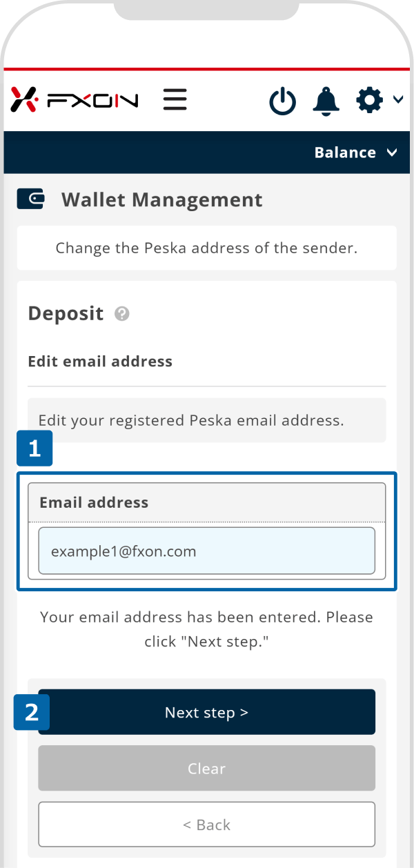Go back using the Back button
The height and width of the screenshot is (868, 414).
point(206,824)
